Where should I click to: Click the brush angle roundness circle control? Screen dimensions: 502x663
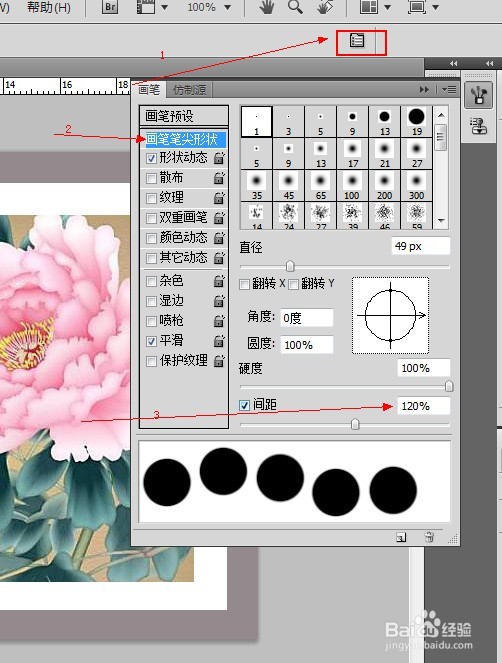[390, 315]
